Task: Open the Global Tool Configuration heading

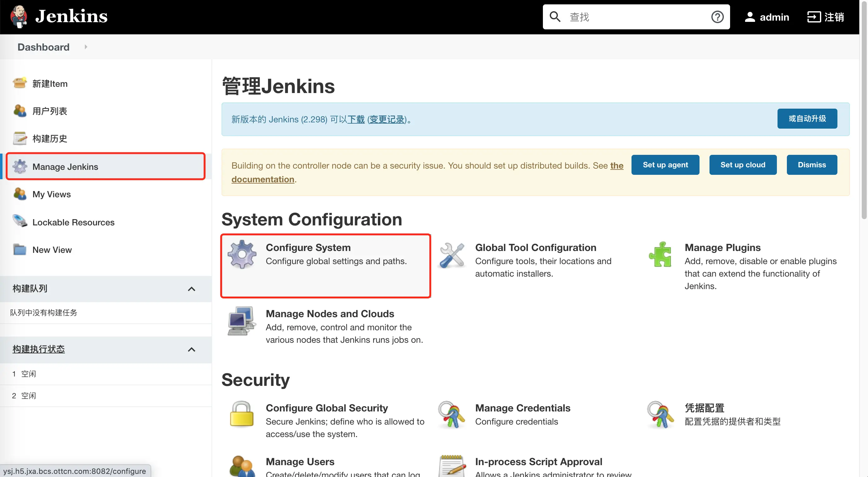Action: tap(535, 247)
